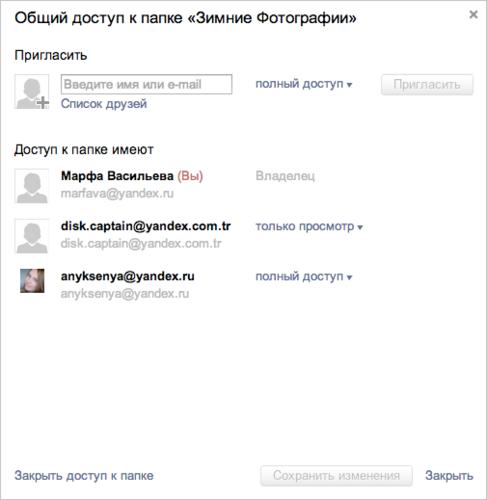Click the marfava@yandex.ru email text
Viewport: 487px width, 500px height.
[x=117, y=194]
